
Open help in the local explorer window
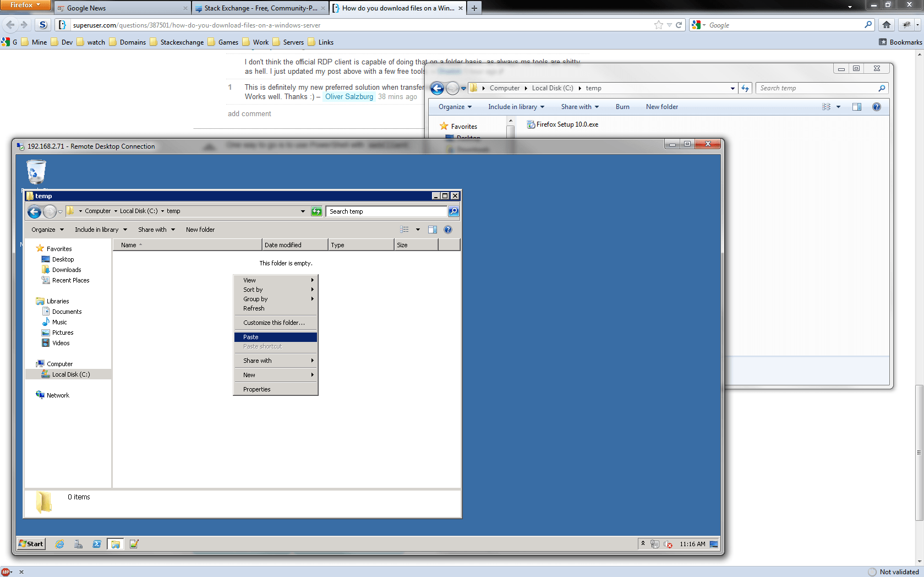[x=877, y=107]
